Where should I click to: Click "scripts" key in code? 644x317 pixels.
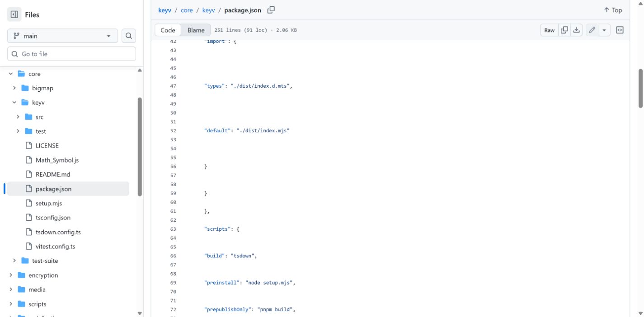click(218, 229)
